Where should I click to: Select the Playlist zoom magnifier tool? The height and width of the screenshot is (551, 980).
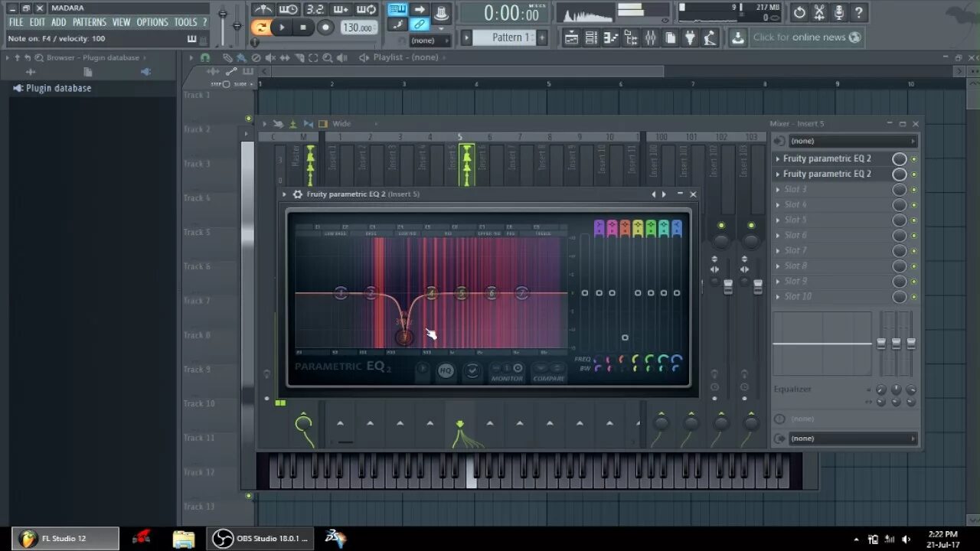[x=327, y=57]
